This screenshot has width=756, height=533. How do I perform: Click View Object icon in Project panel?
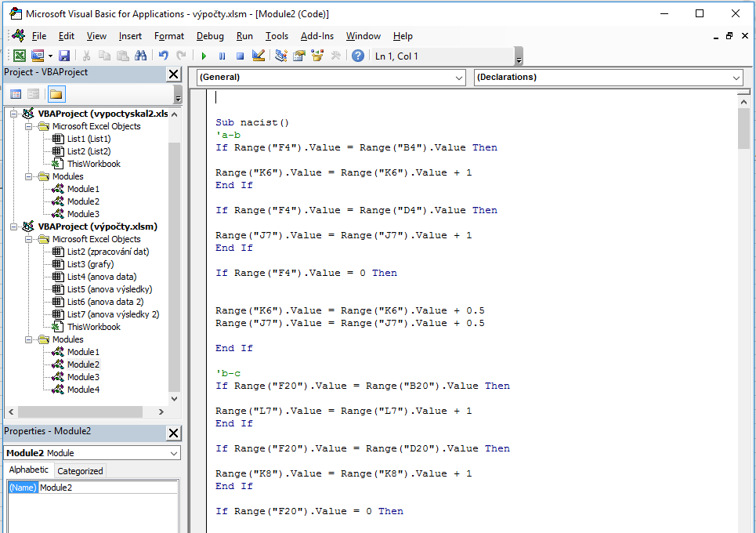tap(33, 94)
